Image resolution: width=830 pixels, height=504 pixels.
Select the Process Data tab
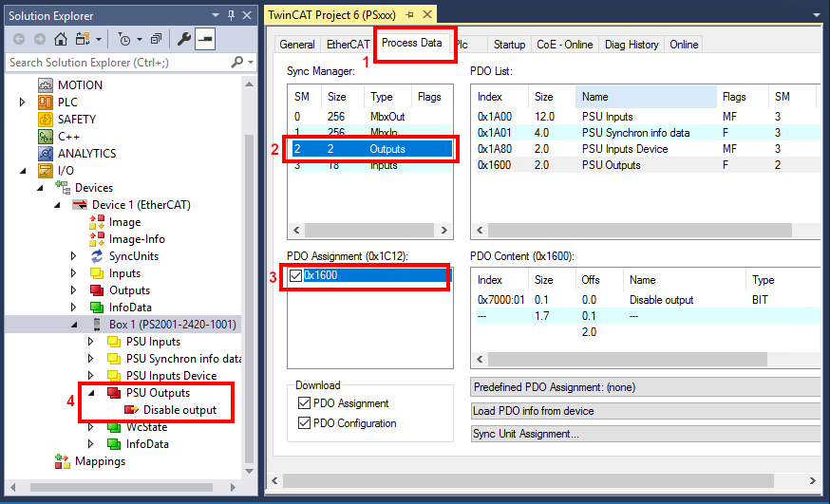click(x=412, y=43)
